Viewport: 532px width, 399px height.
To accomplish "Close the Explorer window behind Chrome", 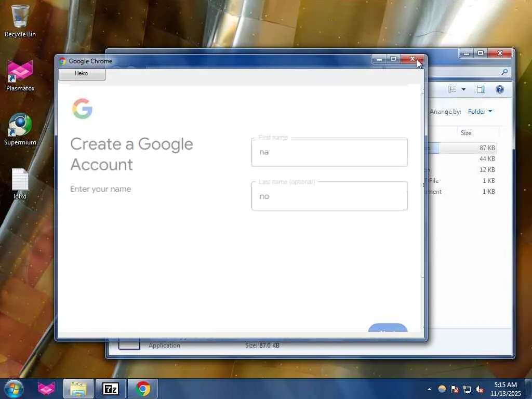I will pos(500,54).
